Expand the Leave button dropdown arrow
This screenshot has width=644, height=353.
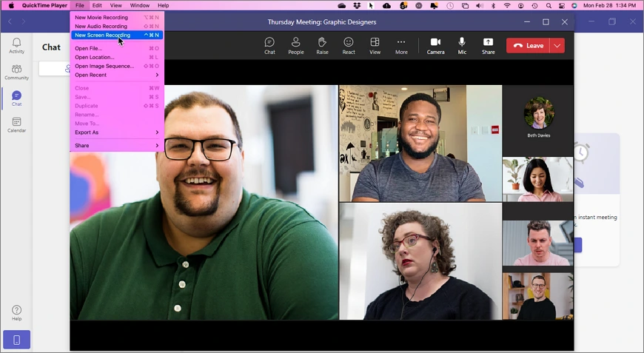tap(557, 46)
